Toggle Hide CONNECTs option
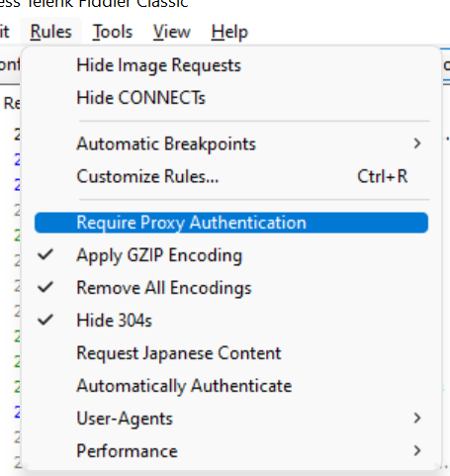The image size is (450, 476). [231, 98]
